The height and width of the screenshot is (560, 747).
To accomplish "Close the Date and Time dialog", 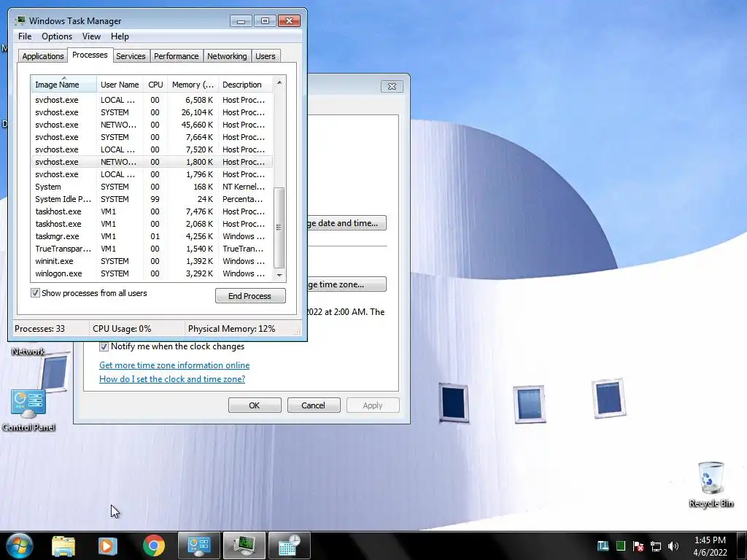I will (x=392, y=86).
